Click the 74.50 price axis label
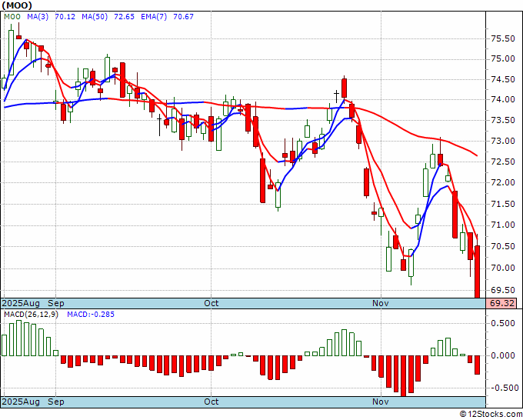 pyautogui.click(x=503, y=80)
